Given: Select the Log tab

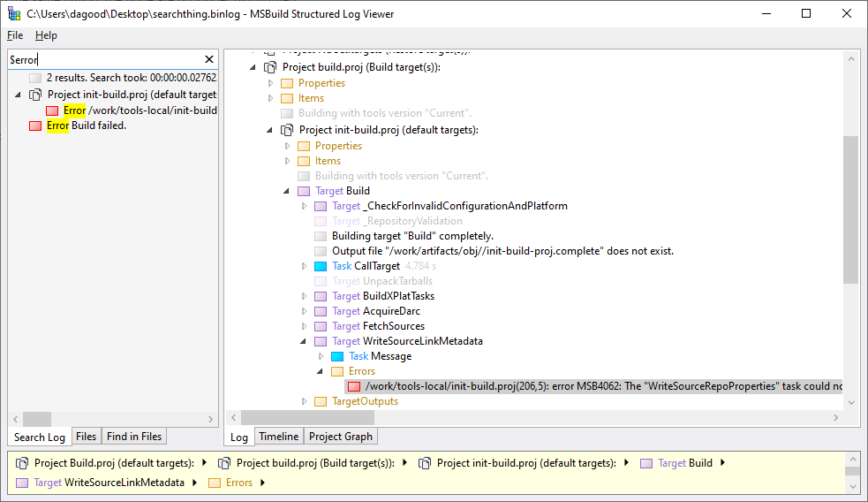Looking at the screenshot, I should (238, 437).
